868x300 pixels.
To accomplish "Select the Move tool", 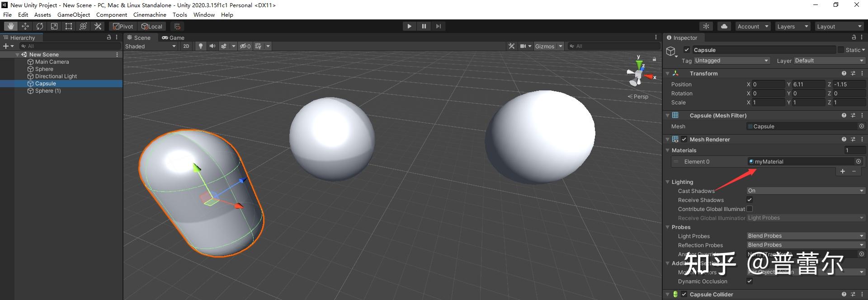I will click(x=25, y=26).
